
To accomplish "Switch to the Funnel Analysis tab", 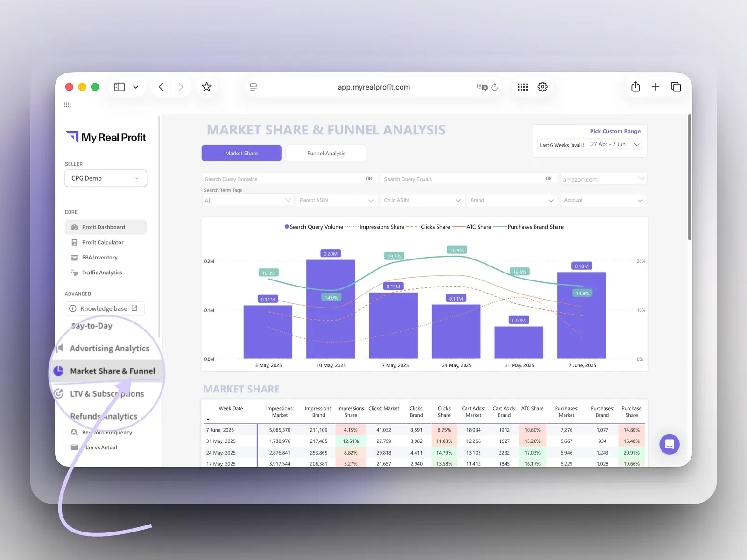I will point(326,153).
